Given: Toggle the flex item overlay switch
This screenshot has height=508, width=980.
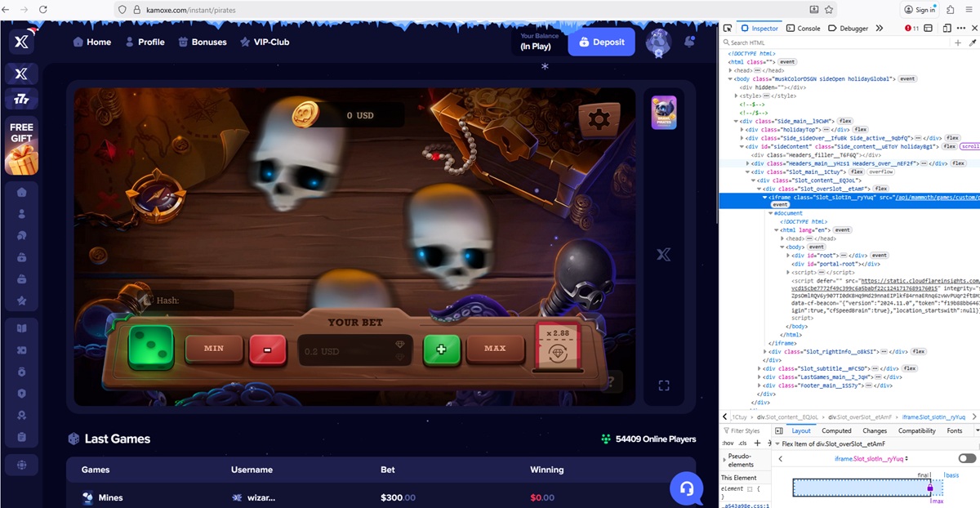Looking at the screenshot, I should (x=967, y=459).
